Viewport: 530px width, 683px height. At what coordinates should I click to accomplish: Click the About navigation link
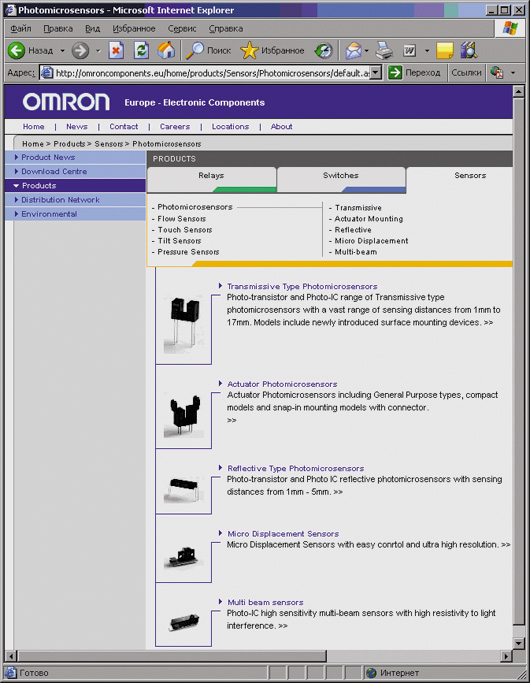tap(281, 126)
